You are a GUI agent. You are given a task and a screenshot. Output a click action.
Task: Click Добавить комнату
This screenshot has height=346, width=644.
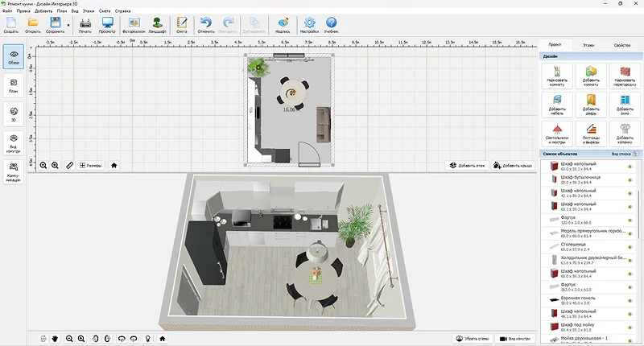(x=591, y=76)
